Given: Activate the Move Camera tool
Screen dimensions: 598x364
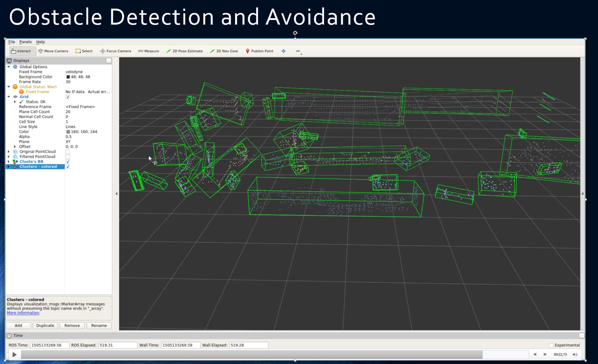Looking at the screenshot, I should [53, 51].
